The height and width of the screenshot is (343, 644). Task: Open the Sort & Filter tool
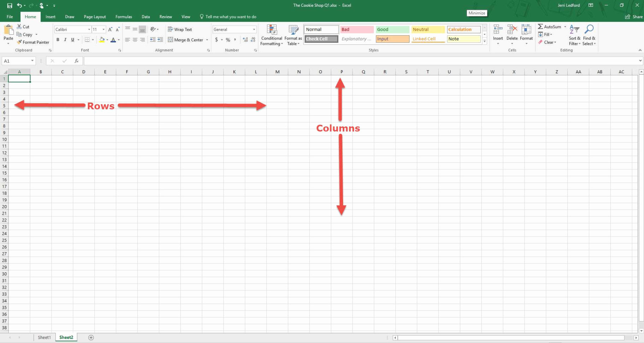tap(574, 35)
